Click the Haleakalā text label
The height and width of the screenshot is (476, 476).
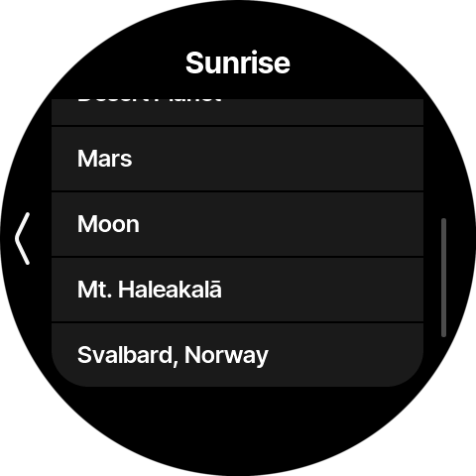(x=170, y=290)
